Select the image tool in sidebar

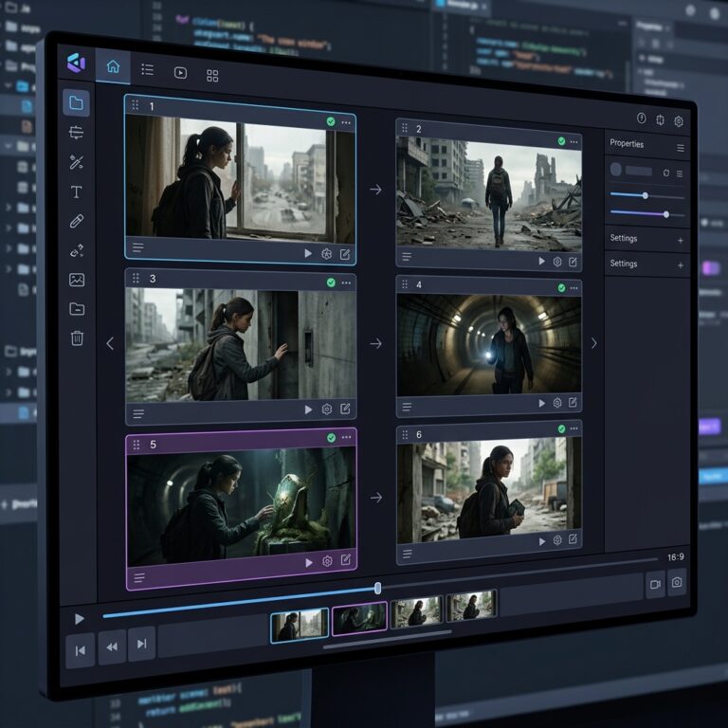tap(77, 280)
